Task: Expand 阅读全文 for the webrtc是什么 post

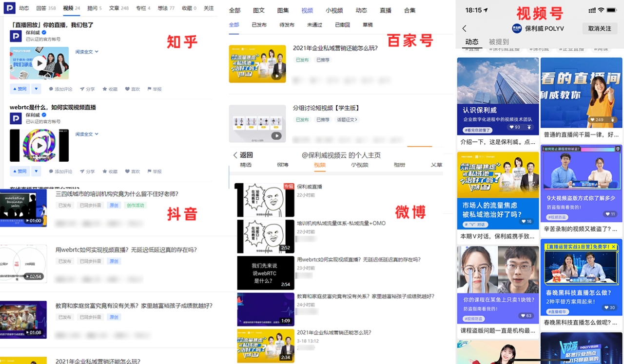Action: [x=87, y=134]
